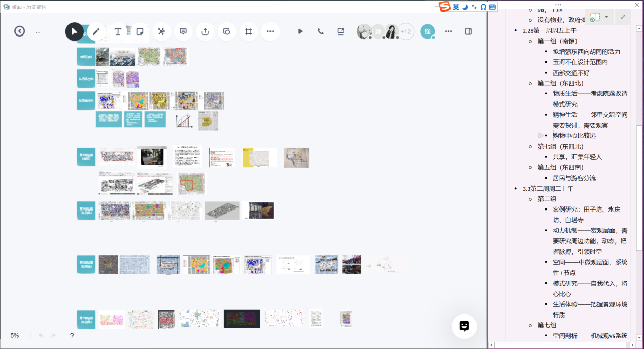
Task: Add a sticky note
Action: point(140,31)
